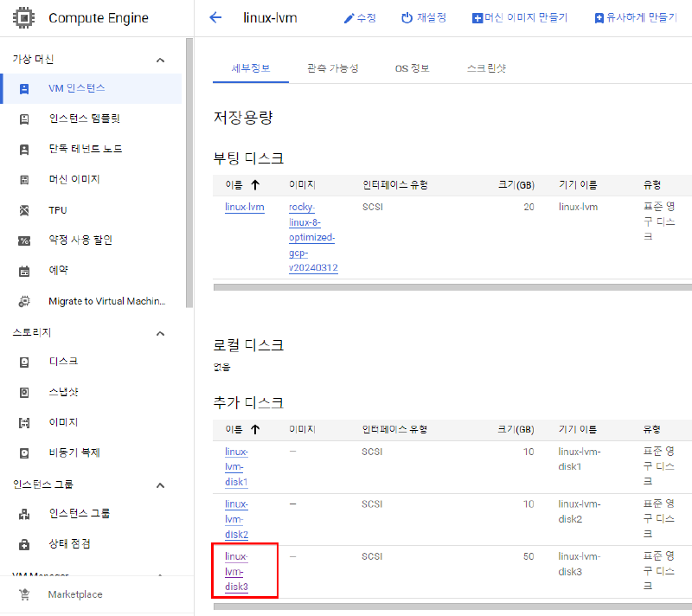
Task: Click the 단독 테넌트 노드 sidebar icon
Action: point(24,150)
